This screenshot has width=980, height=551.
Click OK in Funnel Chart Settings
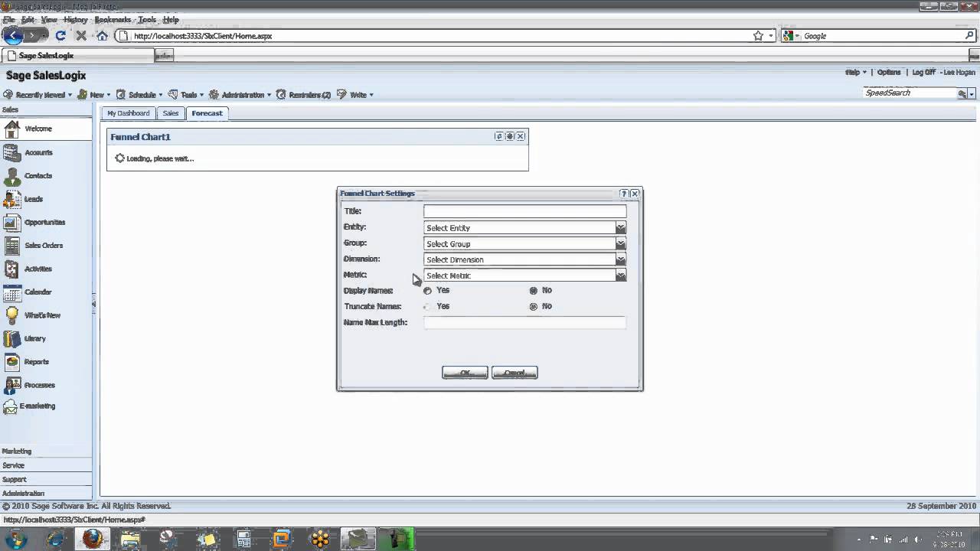[465, 373]
